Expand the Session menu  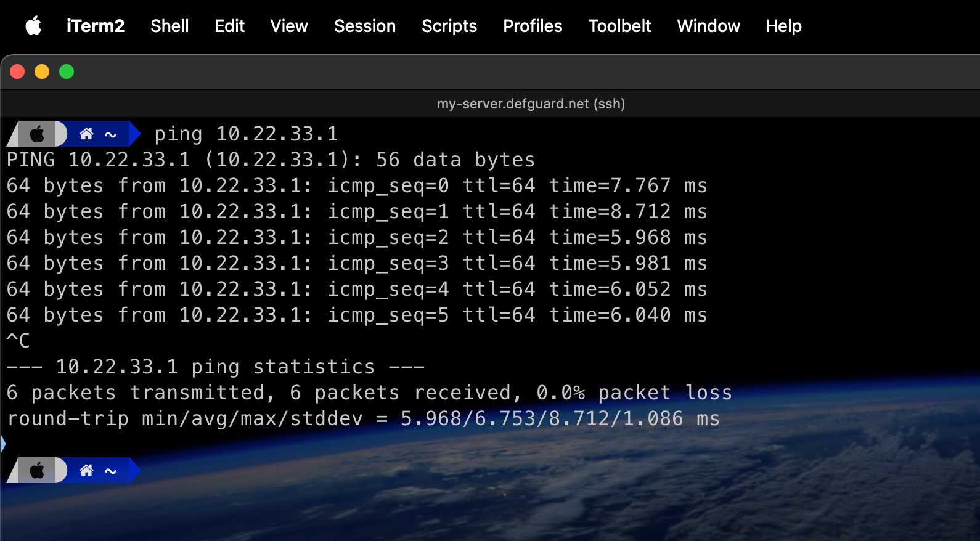click(x=365, y=26)
